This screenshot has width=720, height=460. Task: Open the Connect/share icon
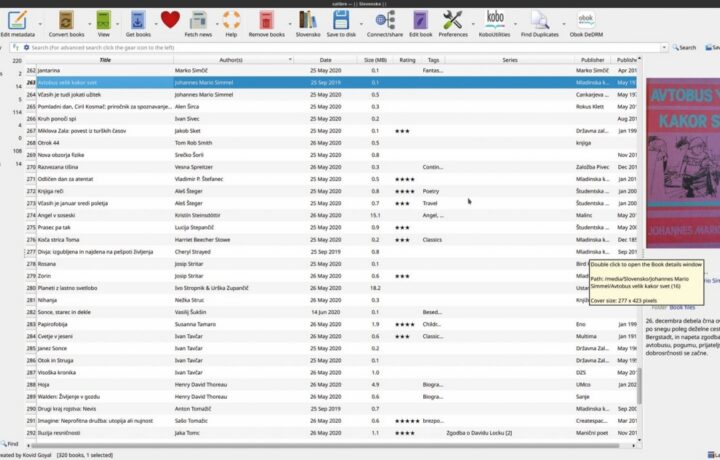[x=385, y=21]
